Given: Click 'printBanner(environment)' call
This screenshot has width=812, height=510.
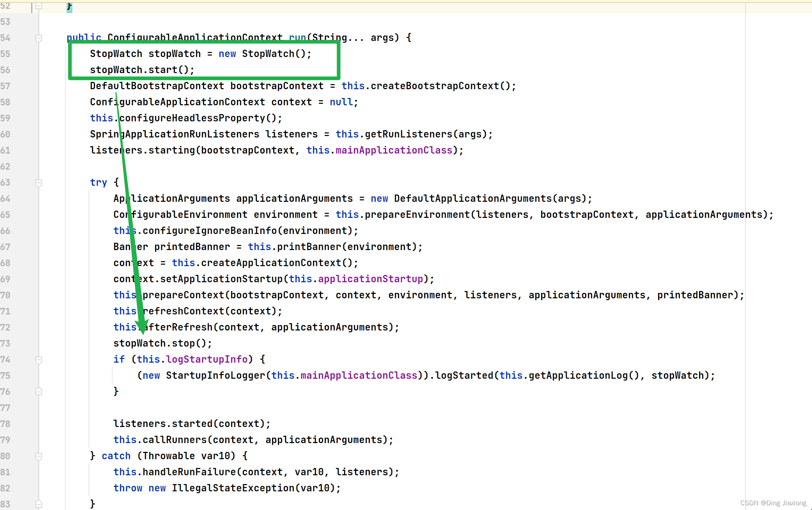Looking at the screenshot, I should pos(347,247).
